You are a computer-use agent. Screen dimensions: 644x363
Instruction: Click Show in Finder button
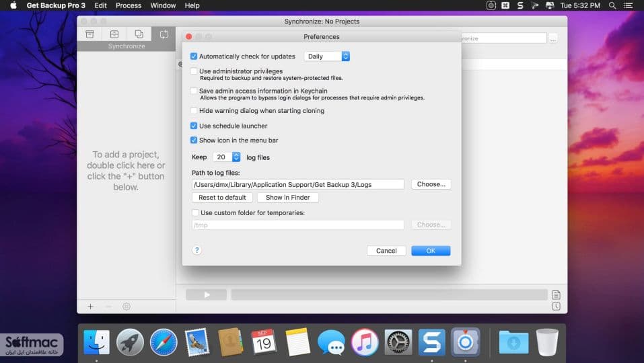[287, 197]
